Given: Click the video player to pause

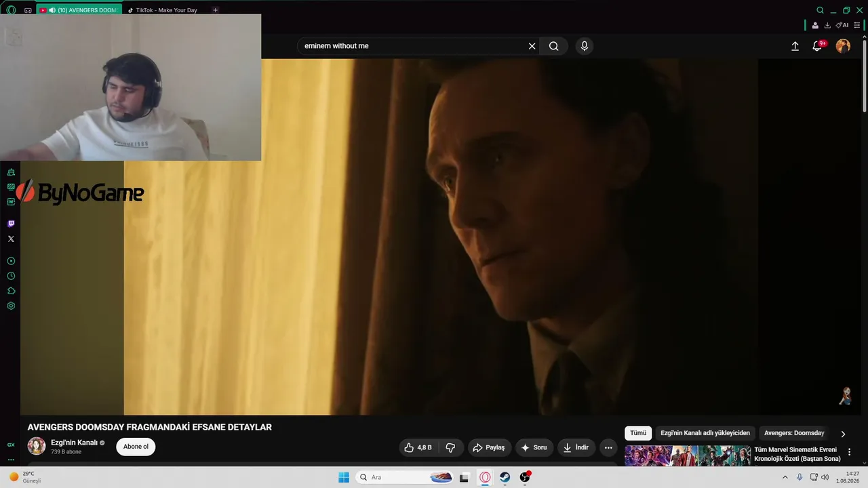Looking at the screenshot, I should pyautogui.click(x=441, y=237).
